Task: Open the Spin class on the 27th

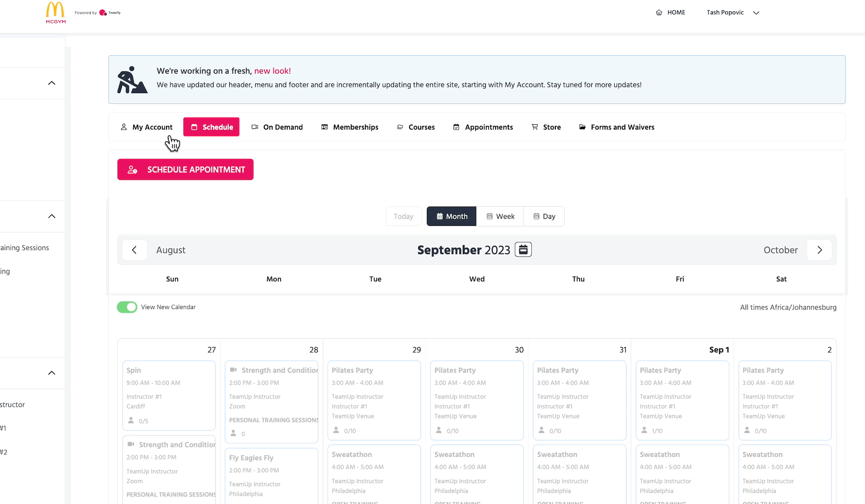Action: point(169,395)
